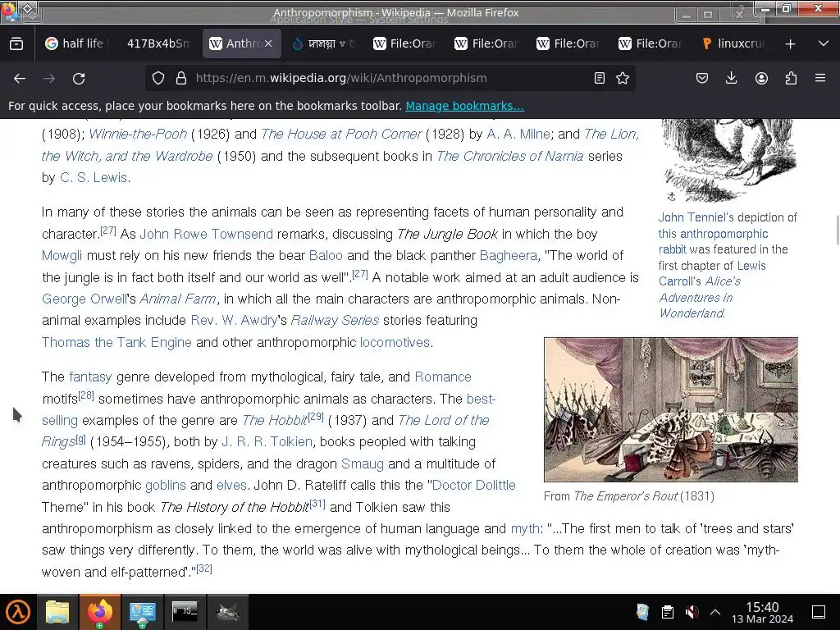Screen dimensions: 840x630
Task: Open The Chronicles of Narnia link
Action: pyautogui.click(x=509, y=156)
